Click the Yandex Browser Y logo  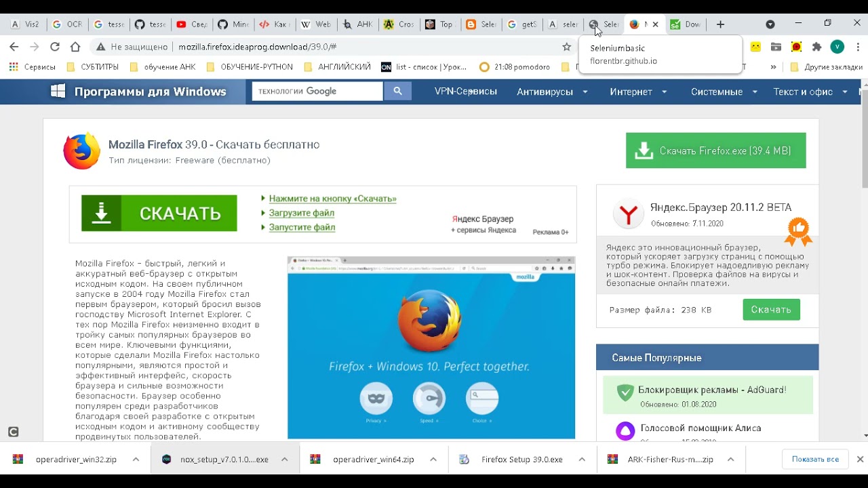point(629,215)
